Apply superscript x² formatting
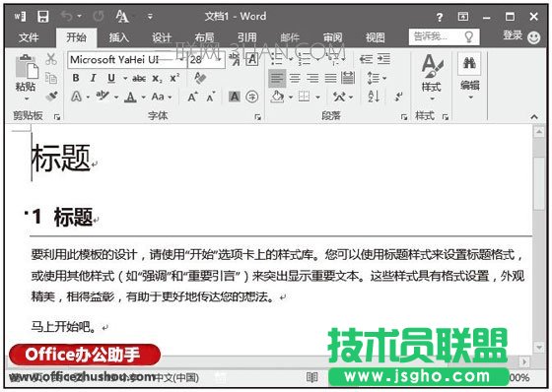The width and height of the screenshot is (552, 392). 174,78
